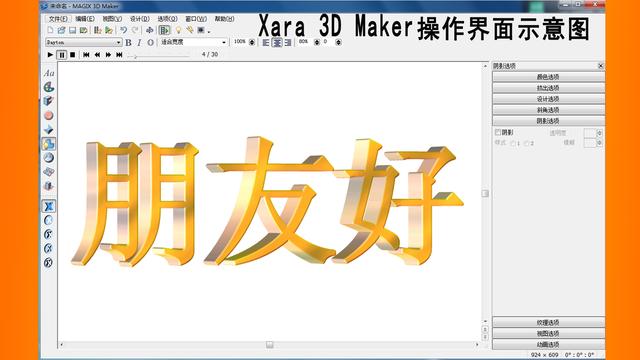Align text left
The image size is (640, 360).
[266, 42]
